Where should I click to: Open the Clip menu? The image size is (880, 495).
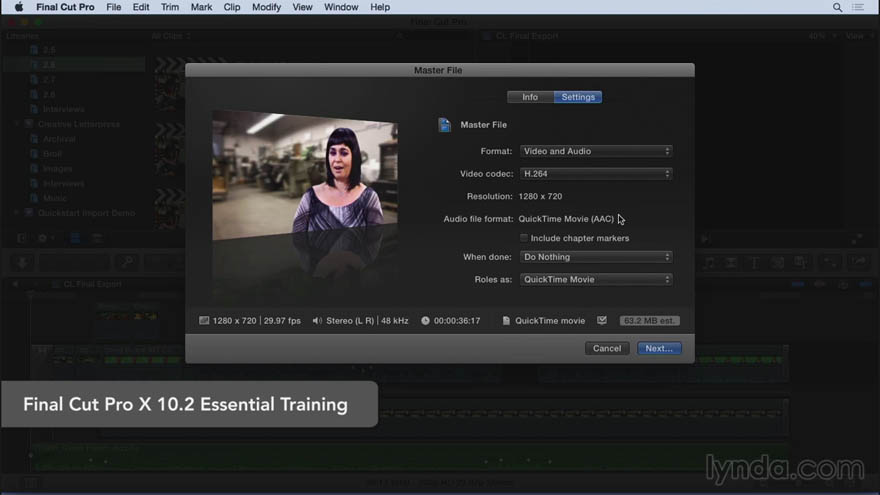click(x=232, y=7)
